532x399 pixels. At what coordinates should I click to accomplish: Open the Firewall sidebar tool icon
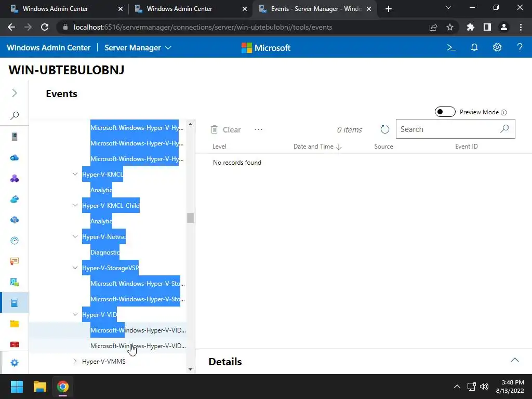14,344
